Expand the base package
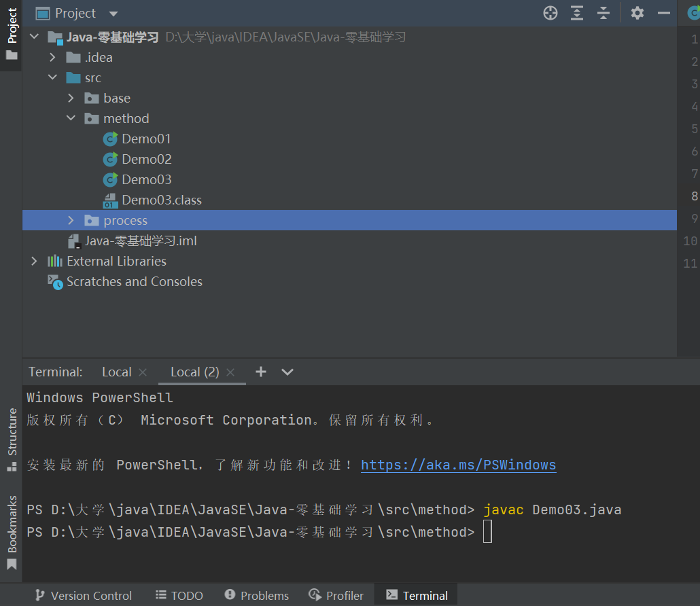Image resolution: width=700 pixels, height=606 pixels. 71,98
